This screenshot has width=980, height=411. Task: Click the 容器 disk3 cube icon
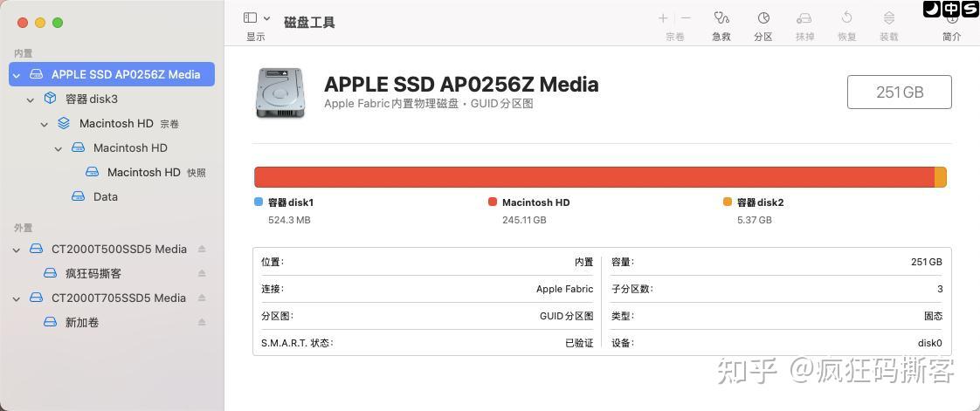(50, 98)
